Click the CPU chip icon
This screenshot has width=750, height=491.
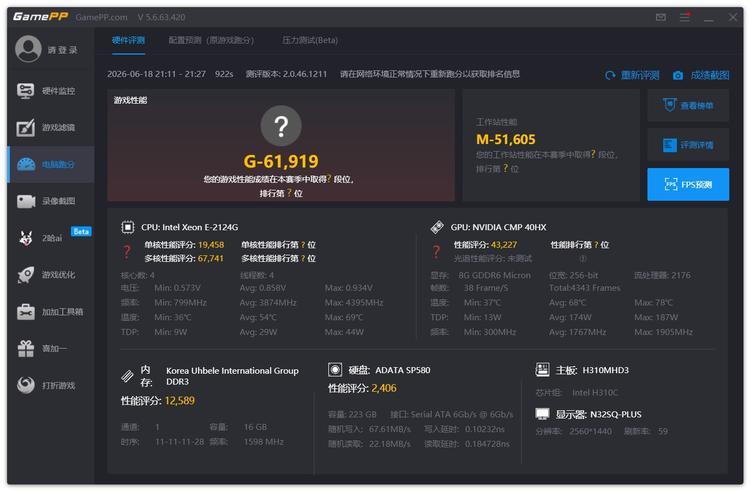click(128, 227)
